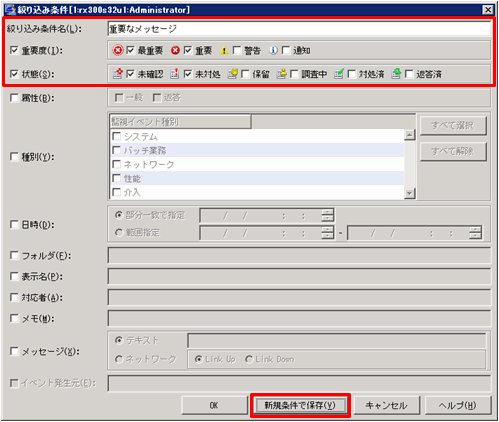Click the 対処済 status icon

(x=339, y=74)
